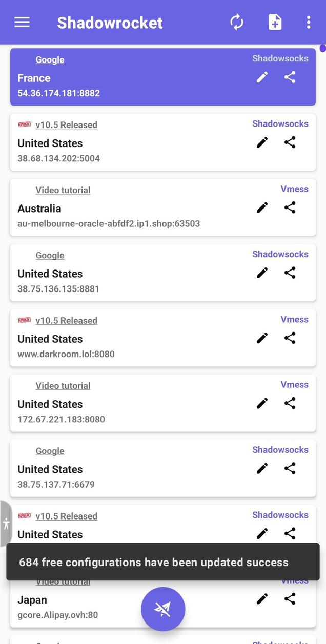Edit the Japan server entry
Viewport: 326px width, 644px height.
[262, 598]
